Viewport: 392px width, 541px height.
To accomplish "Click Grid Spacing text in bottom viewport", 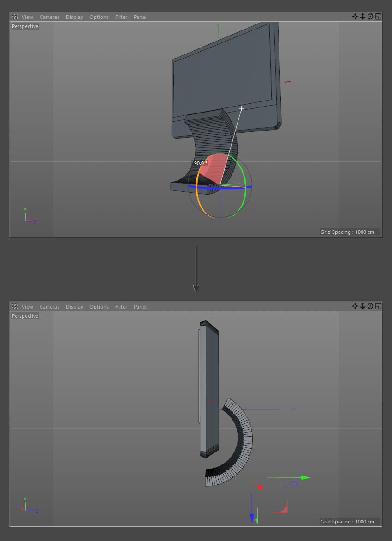I will (347, 521).
